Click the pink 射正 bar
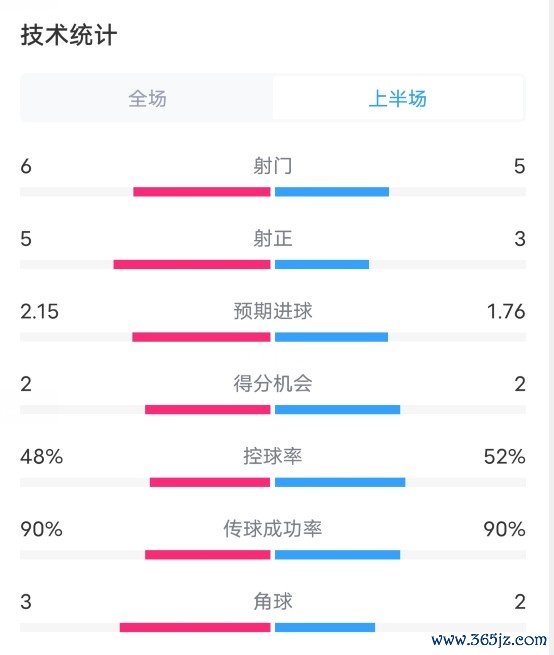Viewport: 554px width, 655px height. 192,264
